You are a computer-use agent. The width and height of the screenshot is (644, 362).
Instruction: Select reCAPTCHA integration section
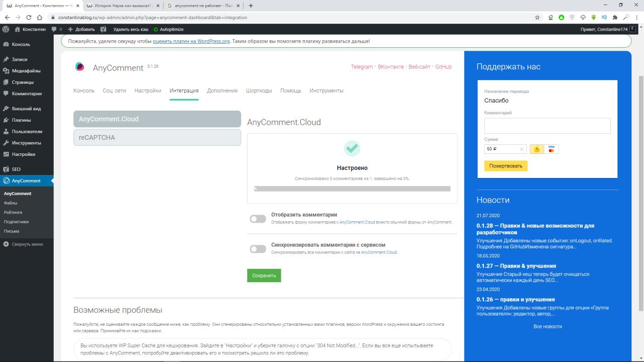coord(157,137)
